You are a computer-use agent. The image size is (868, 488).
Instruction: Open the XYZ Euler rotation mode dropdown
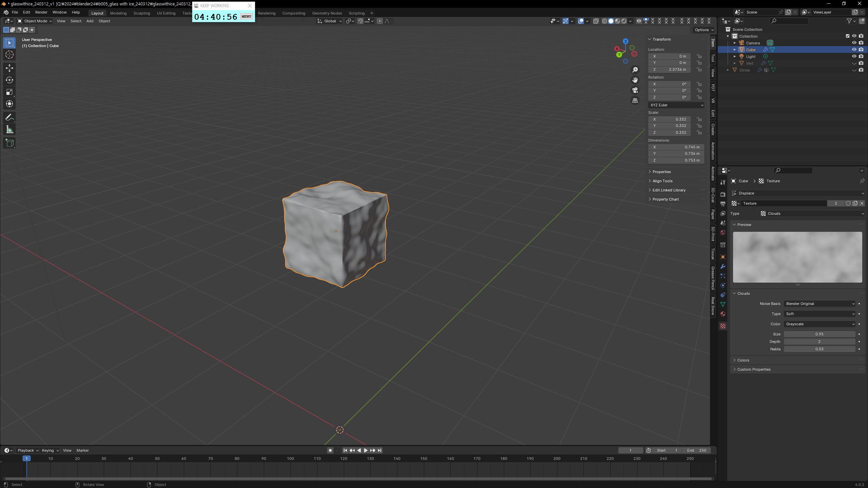point(676,105)
